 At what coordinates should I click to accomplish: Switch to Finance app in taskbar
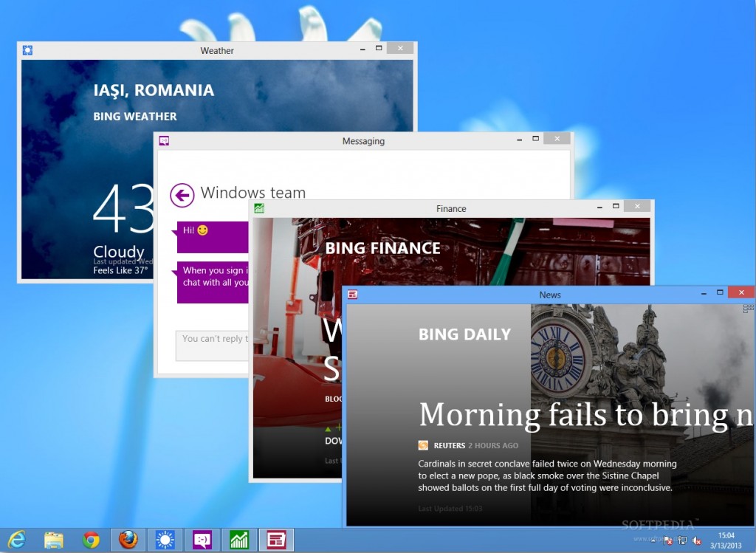point(239,540)
